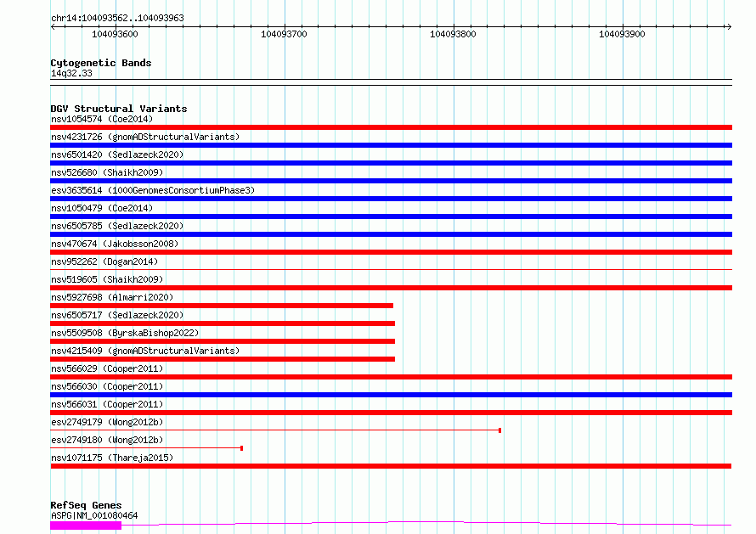Click the 104093900 ruler position
The image size is (756, 534).
point(622,34)
